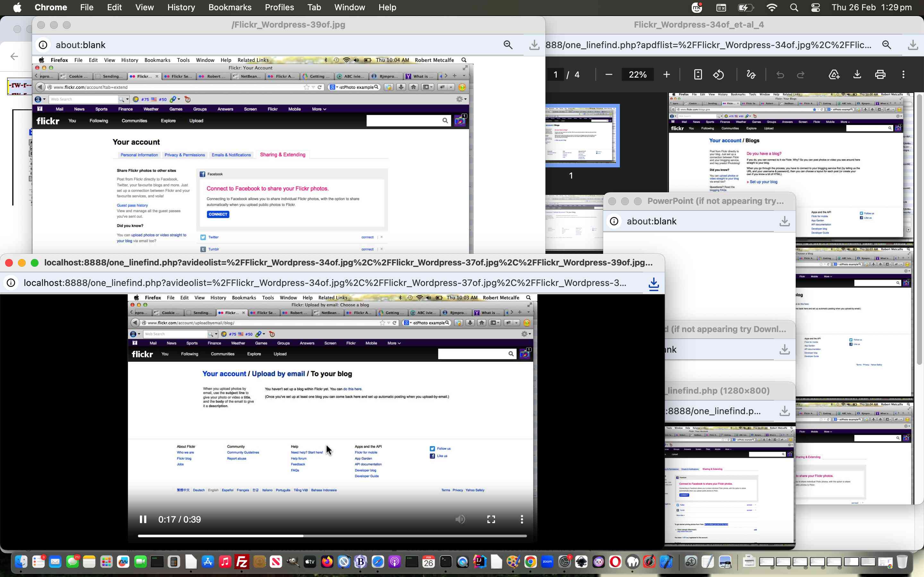Viewport: 924px width, 577px height.
Task: Open Inkscape from the Dock
Action: [581, 561]
